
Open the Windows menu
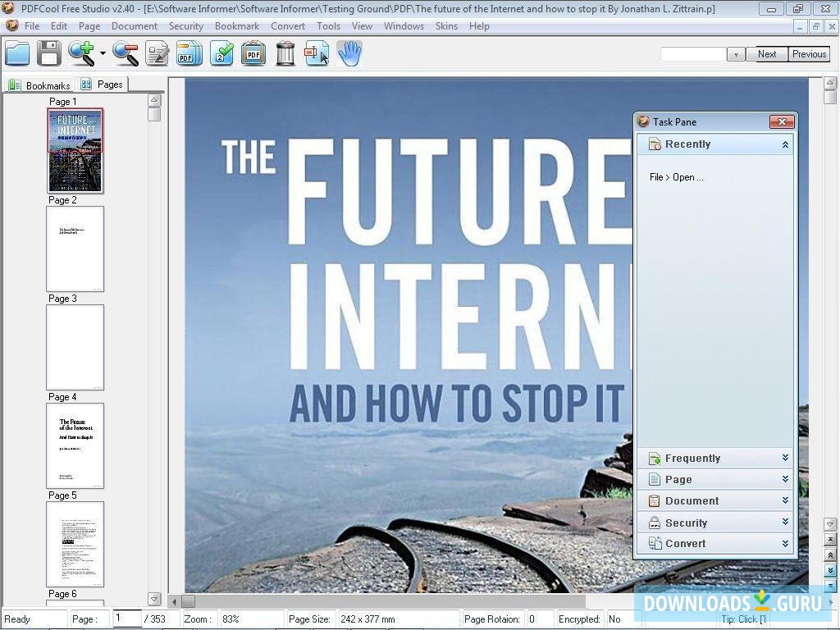(x=404, y=25)
